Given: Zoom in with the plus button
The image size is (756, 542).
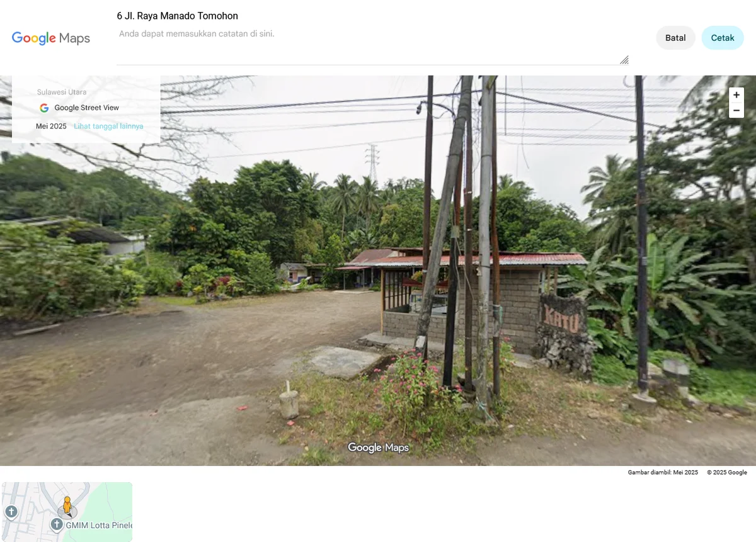Looking at the screenshot, I should coord(736,95).
